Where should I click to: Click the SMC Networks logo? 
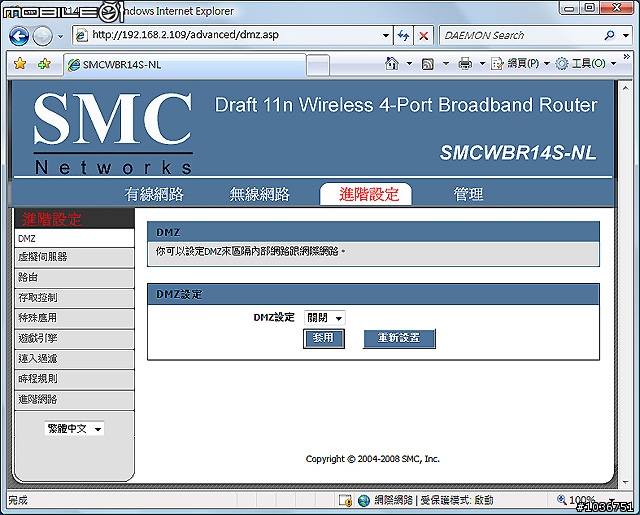[x=113, y=133]
